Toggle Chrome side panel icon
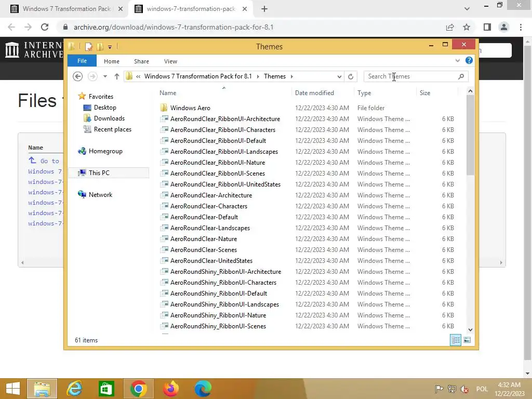The height and width of the screenshot is (399, 532). coord(487,27)
